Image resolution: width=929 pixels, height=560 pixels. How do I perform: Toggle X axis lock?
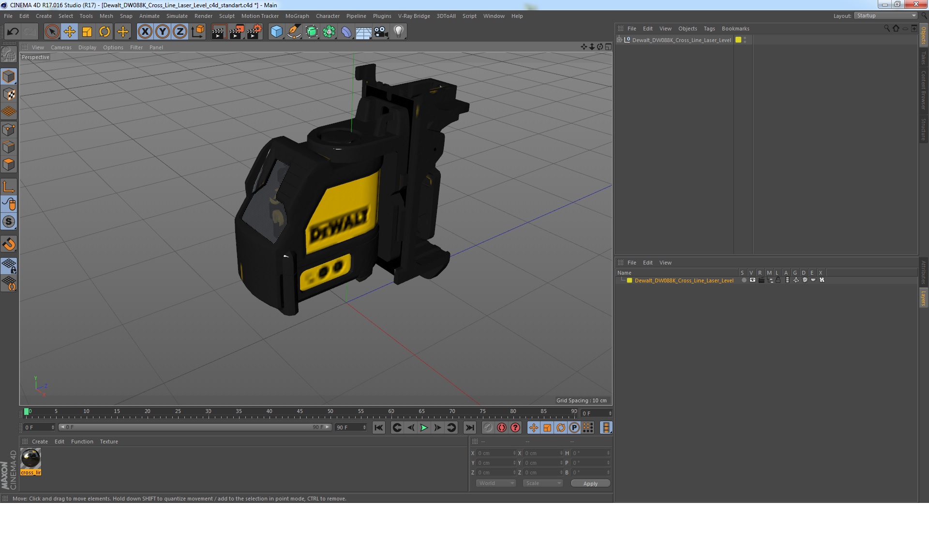click(x=145, y=32)
